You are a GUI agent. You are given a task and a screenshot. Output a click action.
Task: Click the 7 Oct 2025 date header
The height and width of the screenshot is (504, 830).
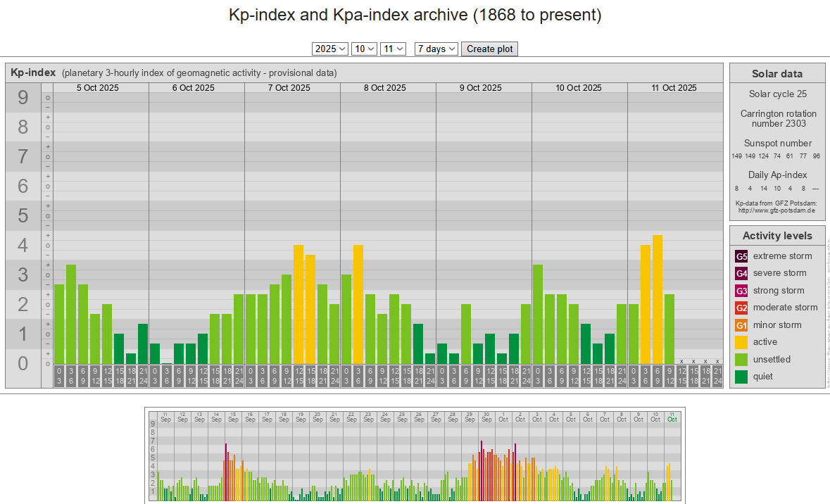289,88
